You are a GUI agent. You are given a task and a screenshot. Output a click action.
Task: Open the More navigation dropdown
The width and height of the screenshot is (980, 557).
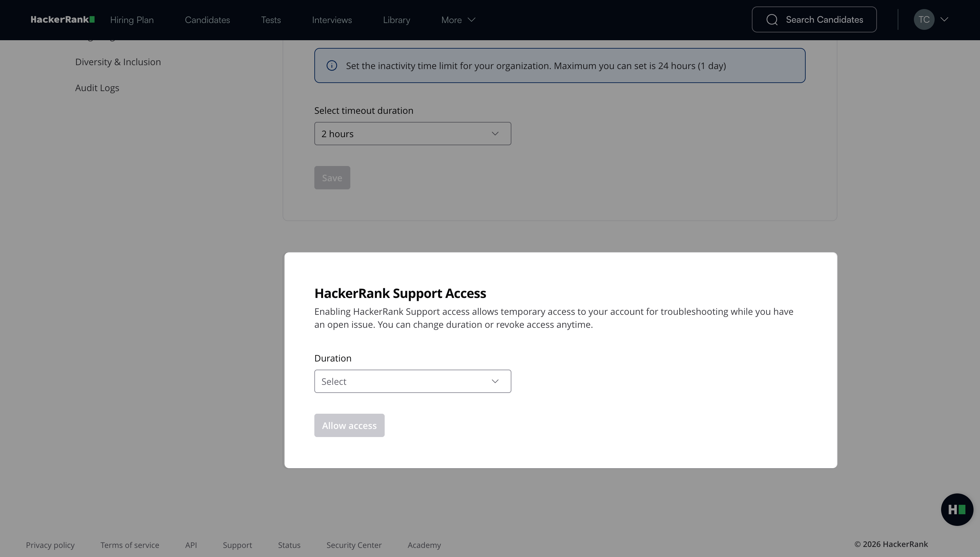tap(458, 20)
